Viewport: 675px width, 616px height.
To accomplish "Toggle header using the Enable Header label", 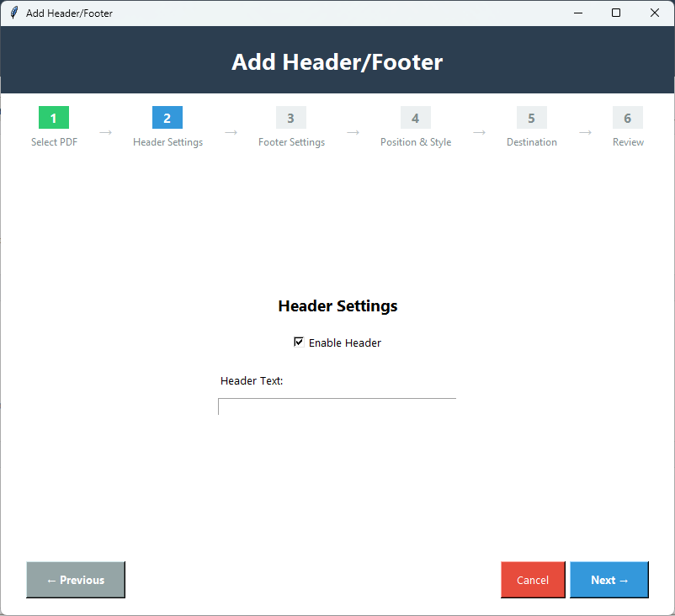I will pyautogui.click(x=345, y=343).
